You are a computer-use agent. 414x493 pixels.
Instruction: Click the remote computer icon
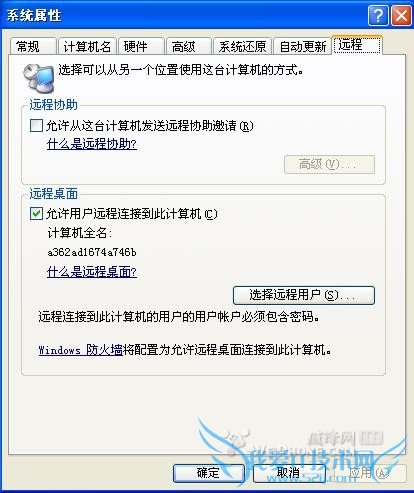(39, 78)
